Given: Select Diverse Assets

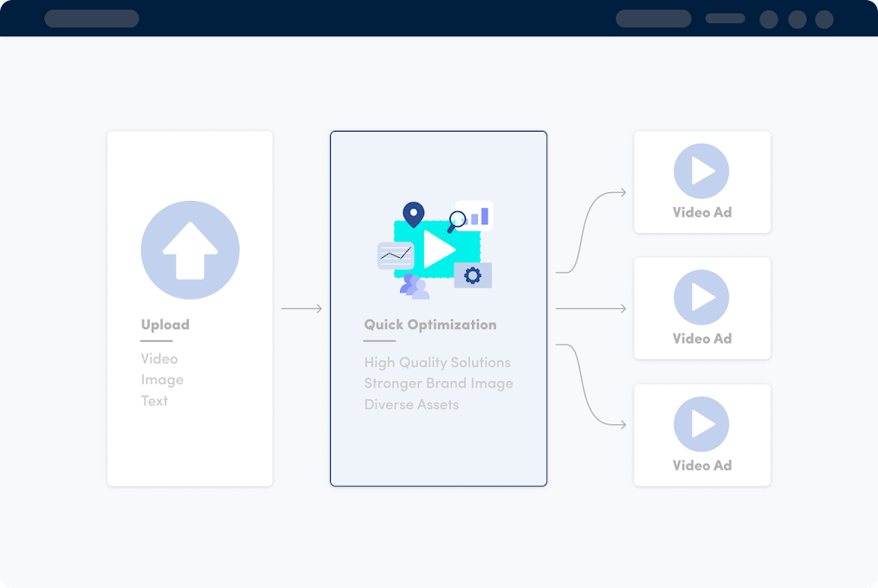Looking at the screenshot, I should pos(411,404).
